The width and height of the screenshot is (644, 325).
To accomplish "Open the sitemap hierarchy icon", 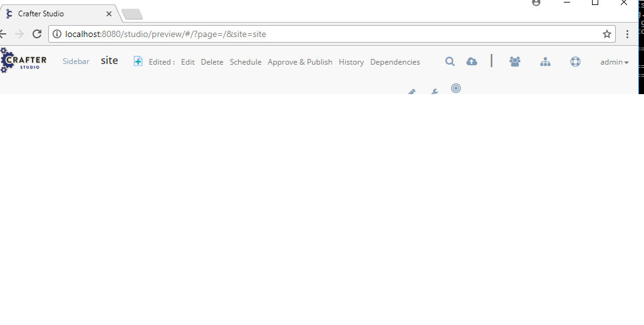I will point(545,61).
